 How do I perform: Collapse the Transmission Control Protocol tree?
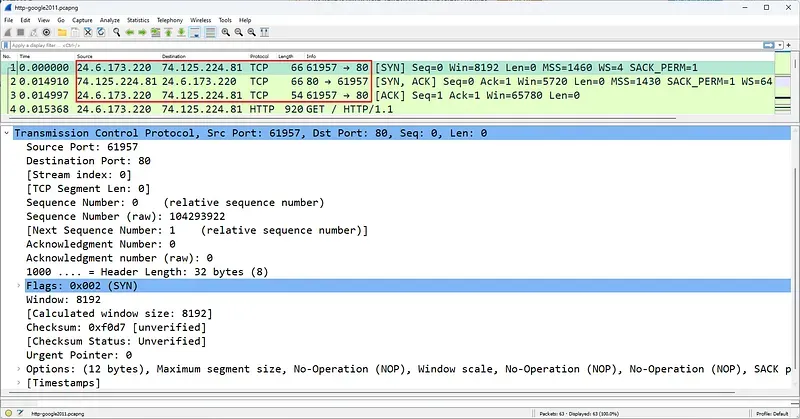point(7,133)
